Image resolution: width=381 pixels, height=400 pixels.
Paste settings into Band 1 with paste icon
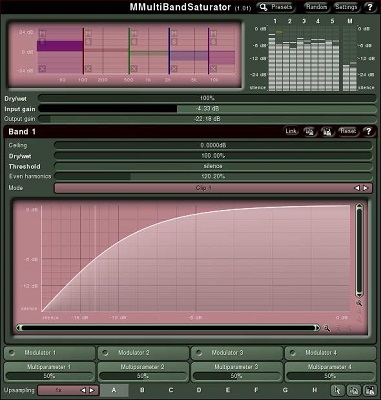coord(328,131)
